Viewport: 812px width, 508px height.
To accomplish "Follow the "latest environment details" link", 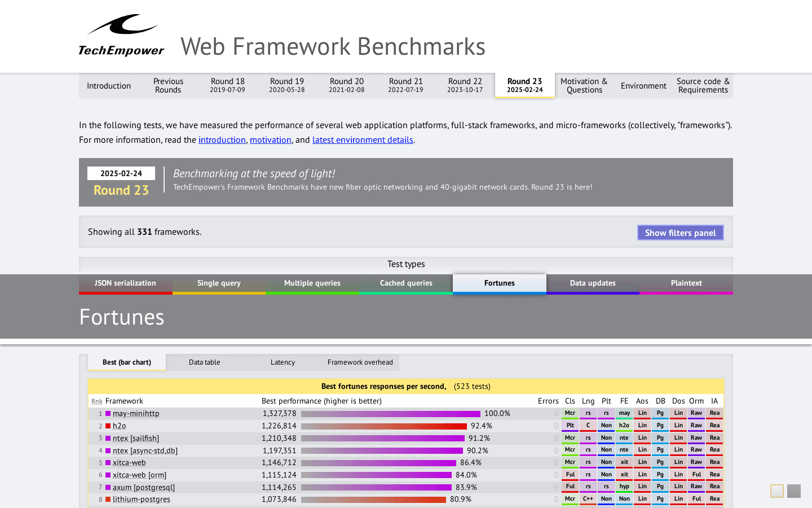I will tap(363, 139).
